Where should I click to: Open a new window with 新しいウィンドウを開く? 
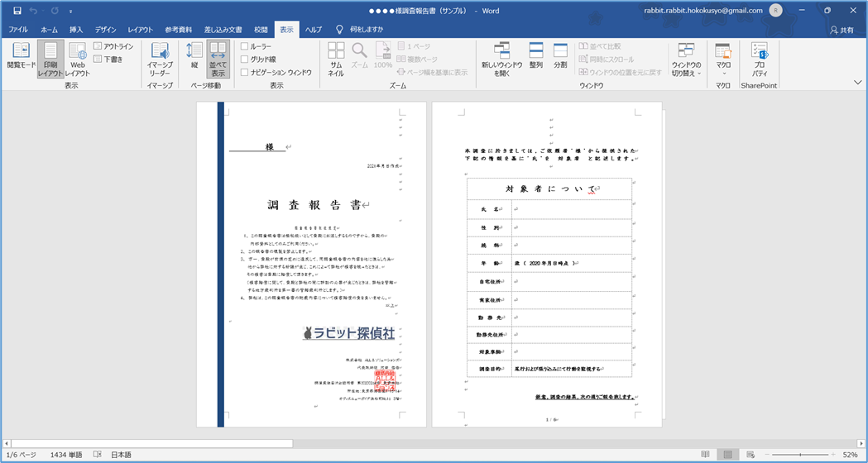[x=501, y=58]
